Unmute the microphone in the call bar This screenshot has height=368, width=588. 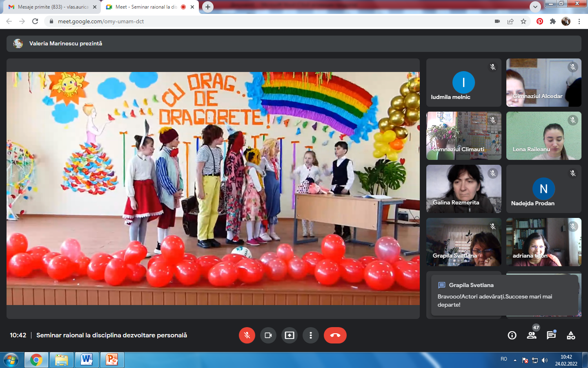247,335
